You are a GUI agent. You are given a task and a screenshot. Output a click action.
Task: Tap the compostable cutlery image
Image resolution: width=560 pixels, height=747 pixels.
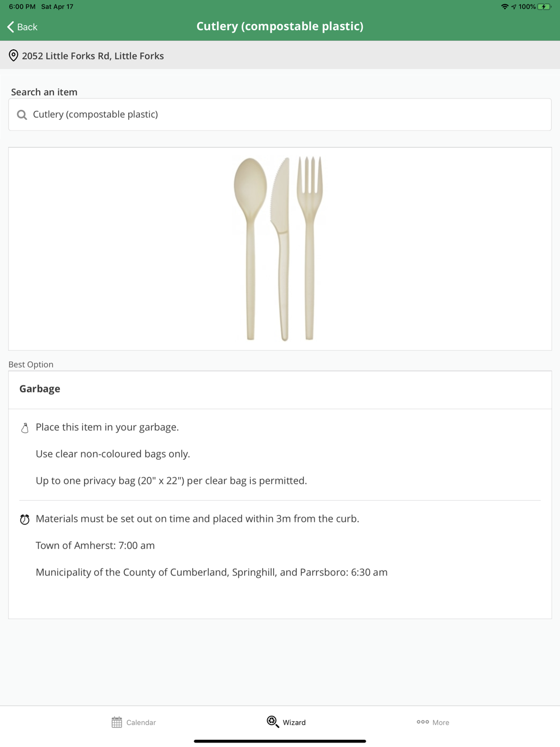pos(279,248)
